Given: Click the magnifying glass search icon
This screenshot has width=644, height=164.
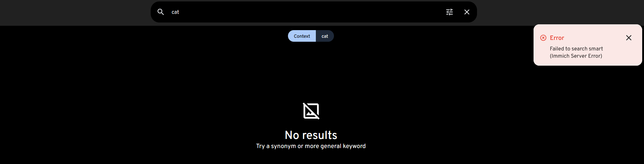Looking at the screenshot, I should (160, 12).
